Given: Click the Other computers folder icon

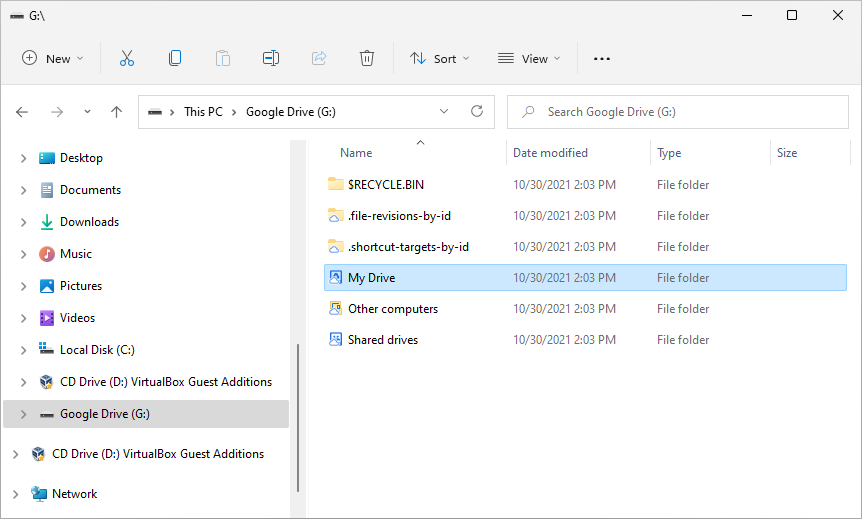Looking at the screenshot, I should click(335, 308).
